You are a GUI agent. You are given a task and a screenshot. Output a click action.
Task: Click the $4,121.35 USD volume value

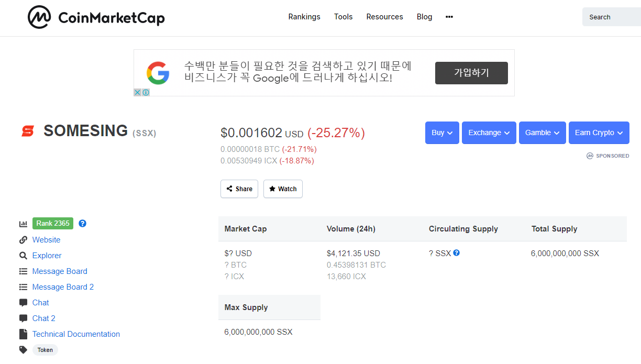(x=353, y=253)
